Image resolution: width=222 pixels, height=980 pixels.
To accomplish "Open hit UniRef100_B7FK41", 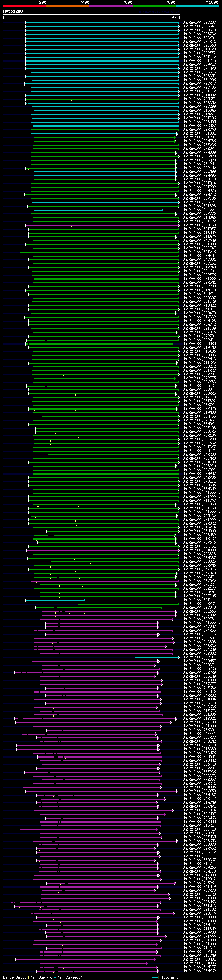I will (199, 41).
